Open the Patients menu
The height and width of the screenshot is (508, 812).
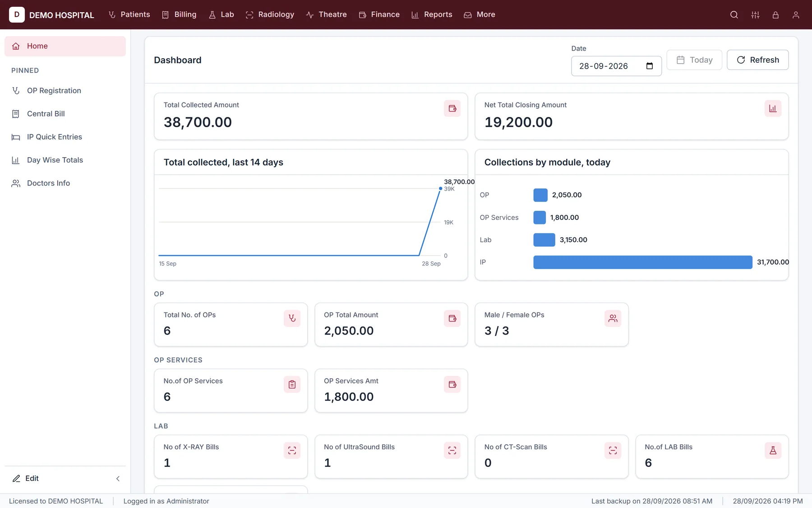[x=129, y=14]
